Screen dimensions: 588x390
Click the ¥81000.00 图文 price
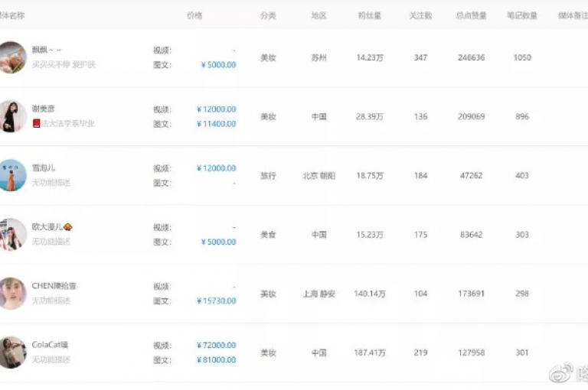(x=217, y=359)
